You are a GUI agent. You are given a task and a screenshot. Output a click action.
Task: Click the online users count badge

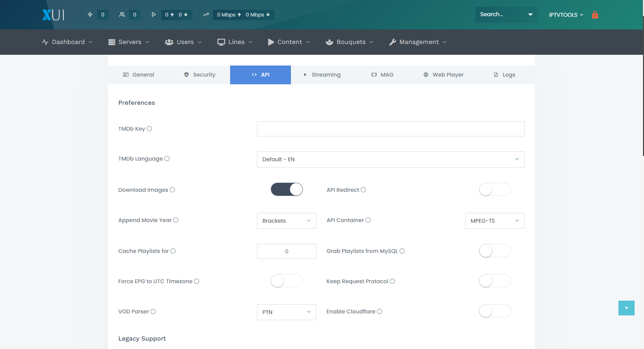(x=135, y=15)
